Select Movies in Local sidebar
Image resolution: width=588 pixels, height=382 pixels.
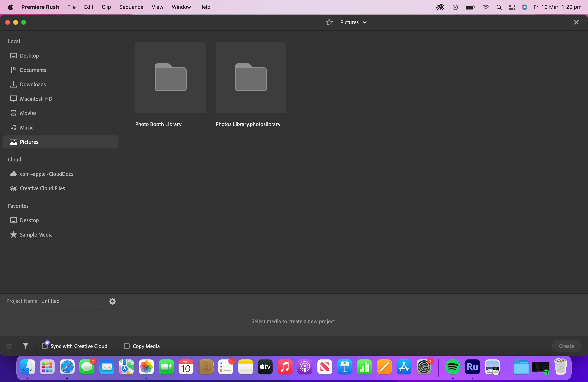pos(28,113)
